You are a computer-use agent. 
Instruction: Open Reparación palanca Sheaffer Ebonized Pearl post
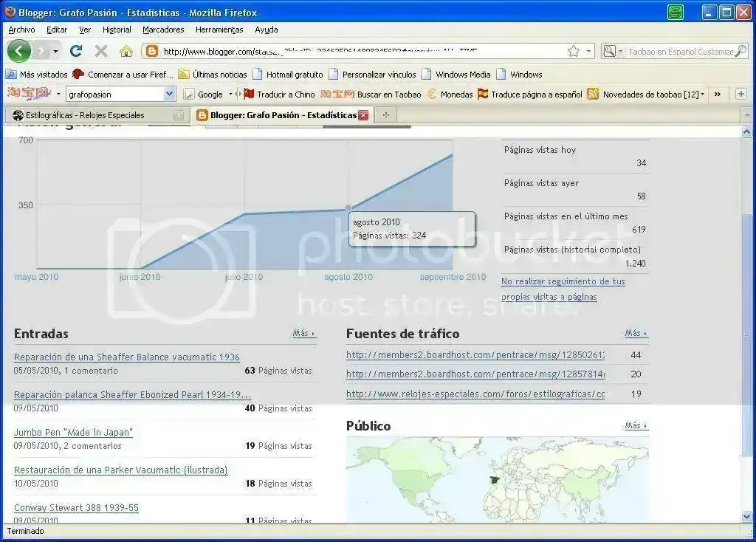coord(133,394)
